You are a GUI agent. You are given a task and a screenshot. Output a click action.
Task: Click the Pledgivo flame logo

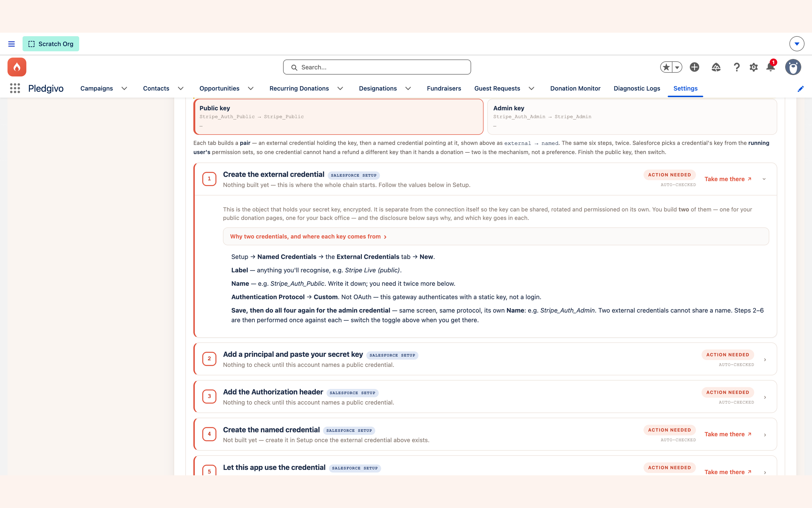point(17,67)
